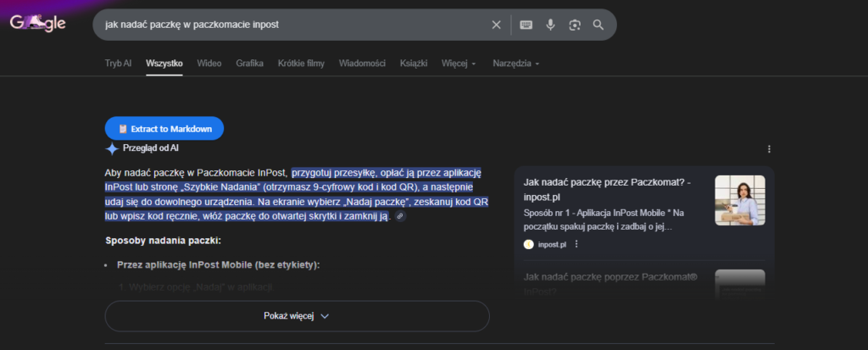The width and height of the screenshot is (868, 350).
Task: Open the Wiadomości tab
Action: (362, 64)
